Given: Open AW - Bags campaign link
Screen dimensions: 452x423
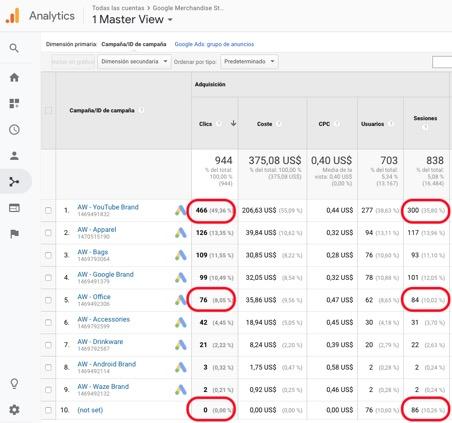Looking at the screenshot, I should click(93, 252).
